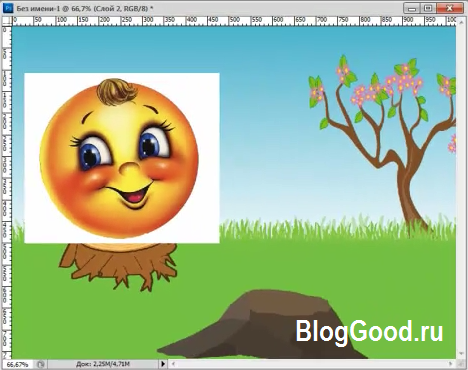This screenshot has height=370, width=468.
Task: Close the document window
Action: tap(450, 8)
